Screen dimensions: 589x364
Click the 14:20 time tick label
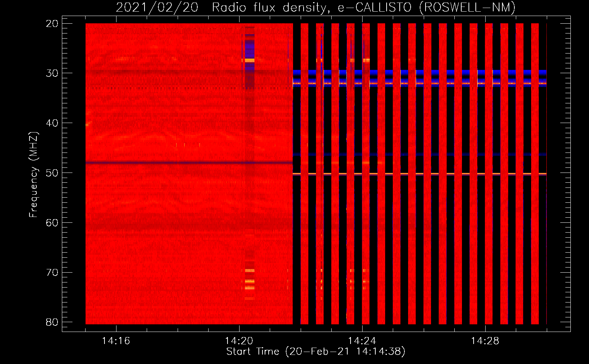coord(239,341)
